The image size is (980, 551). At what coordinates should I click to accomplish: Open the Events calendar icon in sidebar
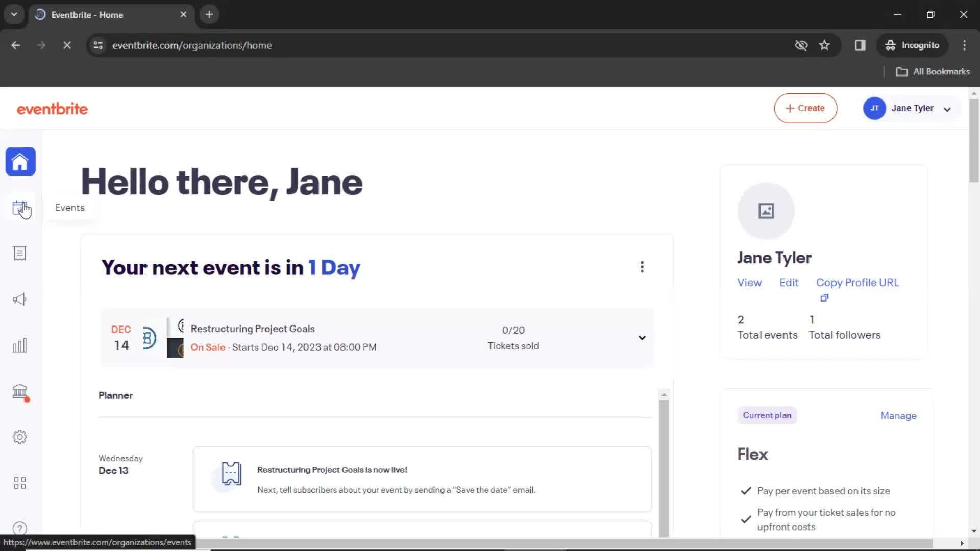pyautogui.click(x=20, y=208)
